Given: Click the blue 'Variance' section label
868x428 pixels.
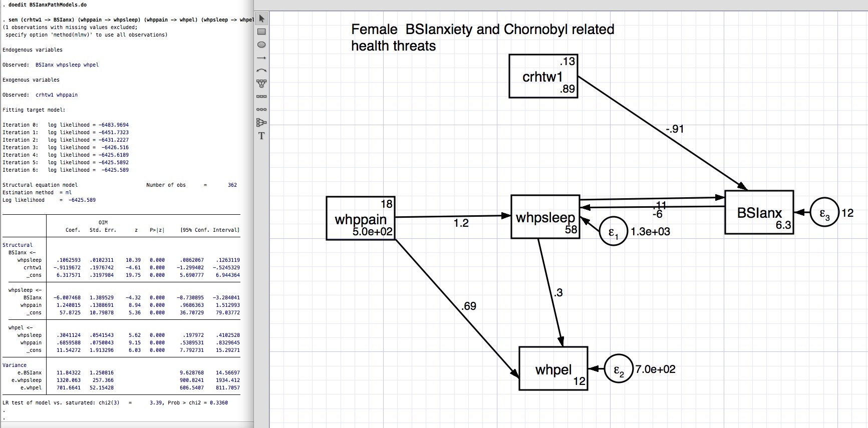Looking at the screenshot, I should coord(15,365).
